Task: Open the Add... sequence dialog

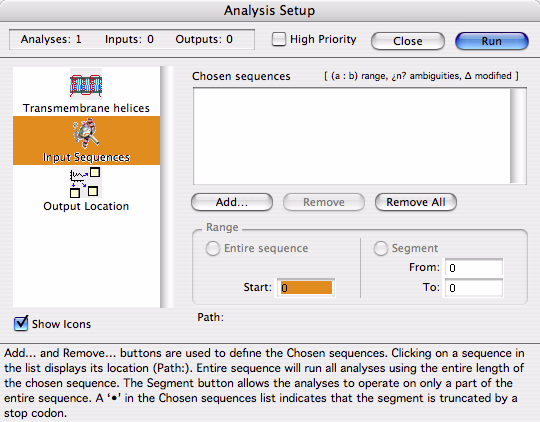Action: pyautogui.click(x=232, y=202)
